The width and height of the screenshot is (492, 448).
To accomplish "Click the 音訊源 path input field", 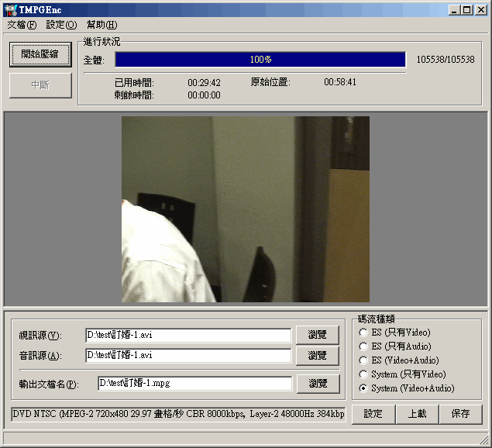I will (x=188, y=356).
